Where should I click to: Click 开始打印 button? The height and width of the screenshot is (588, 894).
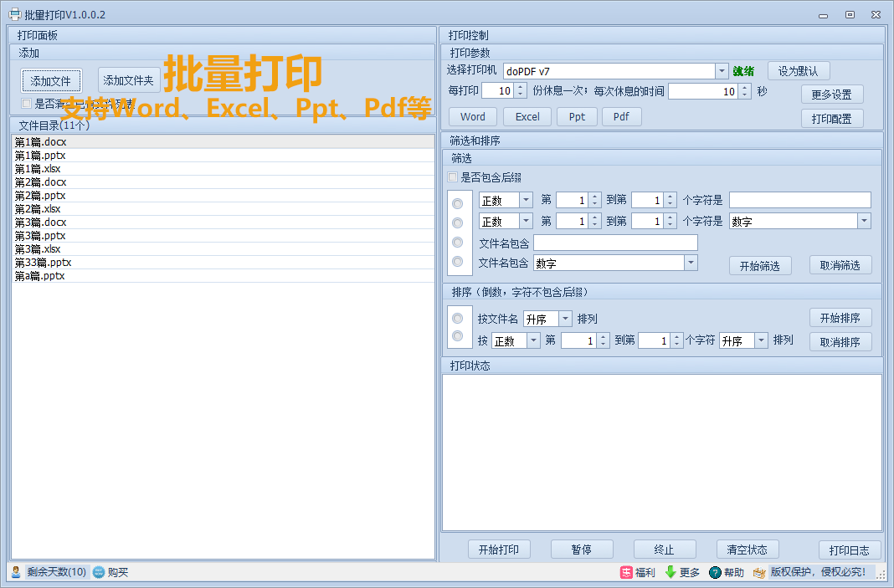[499, 550]
